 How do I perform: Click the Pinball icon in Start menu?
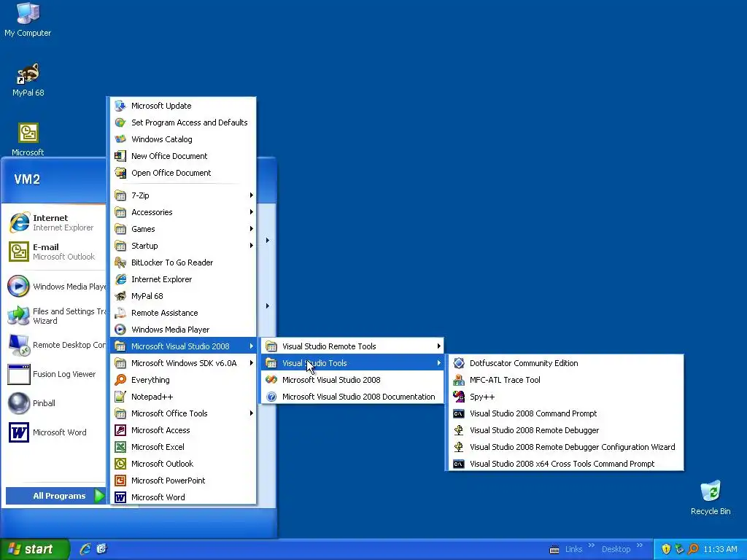pos(19,403)
